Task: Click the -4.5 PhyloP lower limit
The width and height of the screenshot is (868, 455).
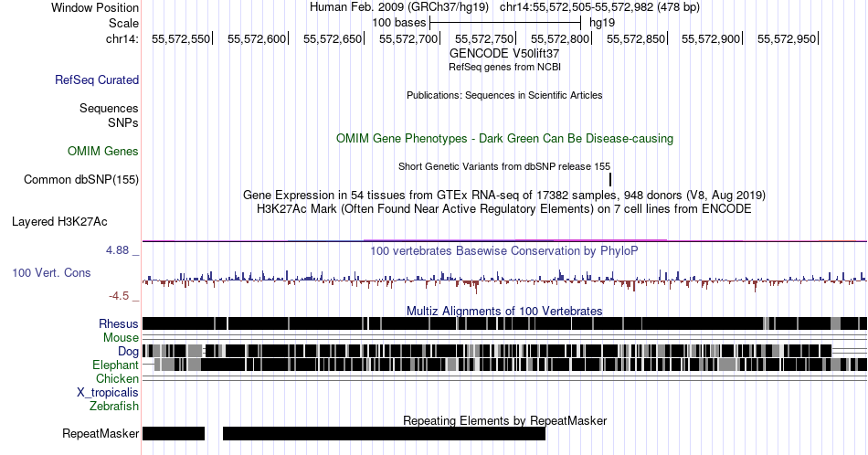Action: 119,296
